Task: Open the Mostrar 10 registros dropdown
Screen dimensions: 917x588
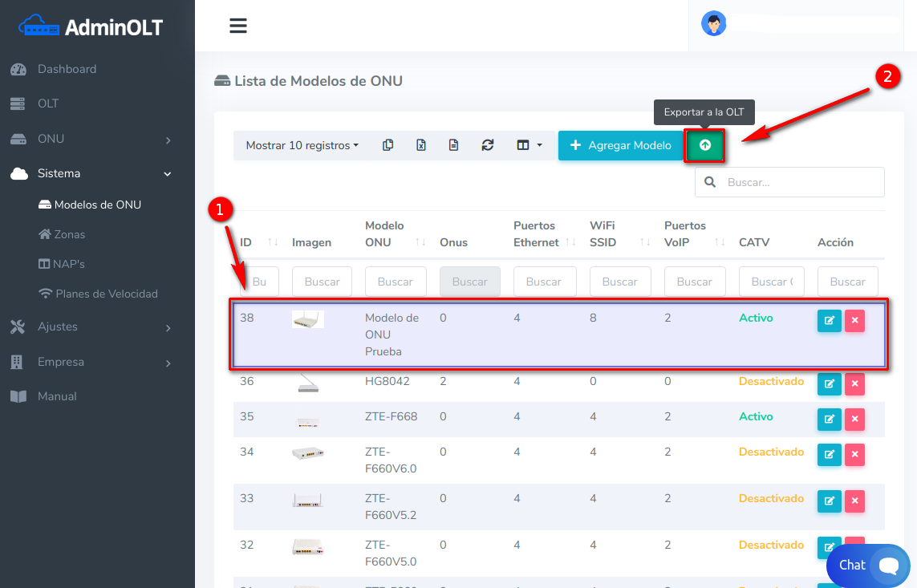Action: pos(302,145)
